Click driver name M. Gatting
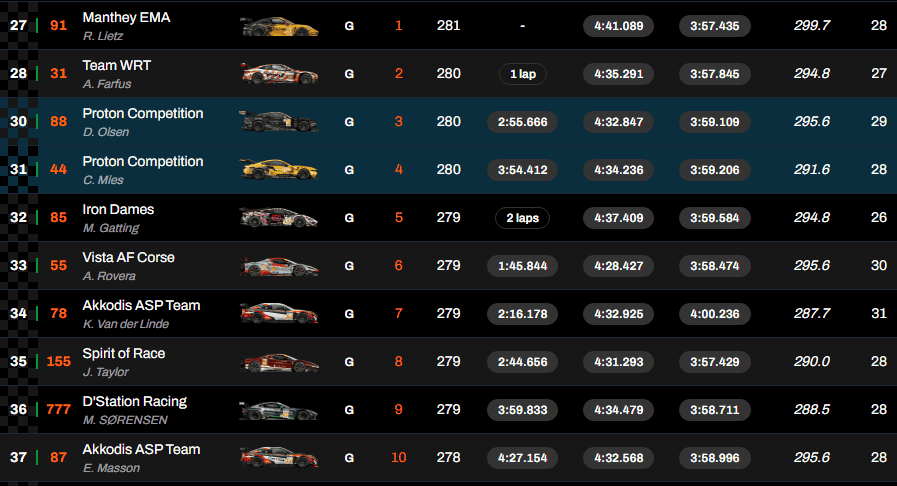The width and height of the screenshot is (897, 486). click(111, 228)
